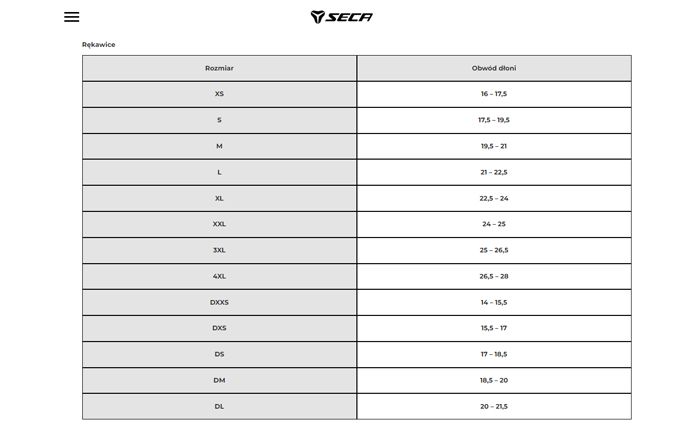Image resolution: width=700 pixels, height=432 pixels.
Task: Select the M size row label
Action: (x=219, y=146)
